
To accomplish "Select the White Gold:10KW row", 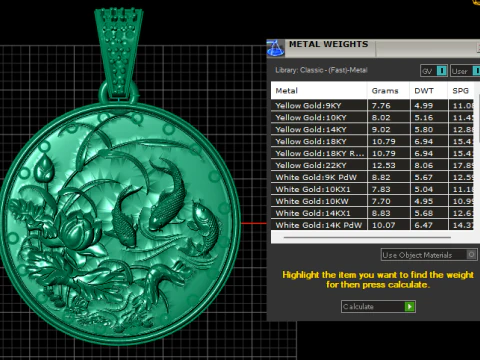I will [x=372, y=202].
